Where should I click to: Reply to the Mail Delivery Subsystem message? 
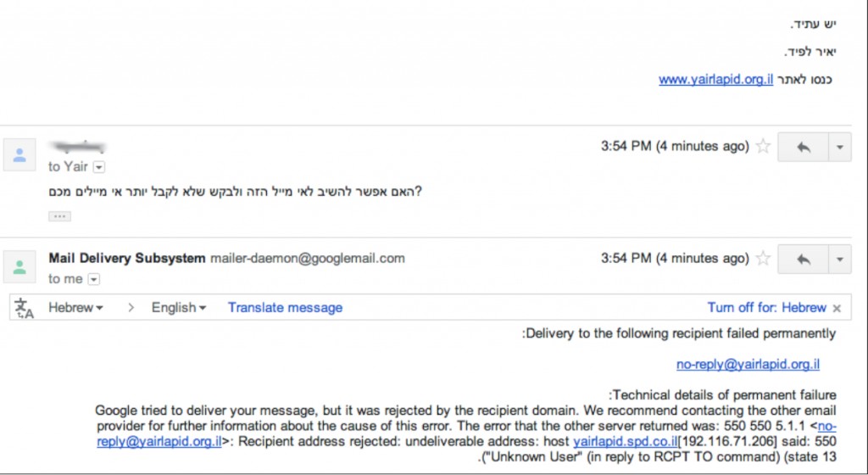click(802, 259)
